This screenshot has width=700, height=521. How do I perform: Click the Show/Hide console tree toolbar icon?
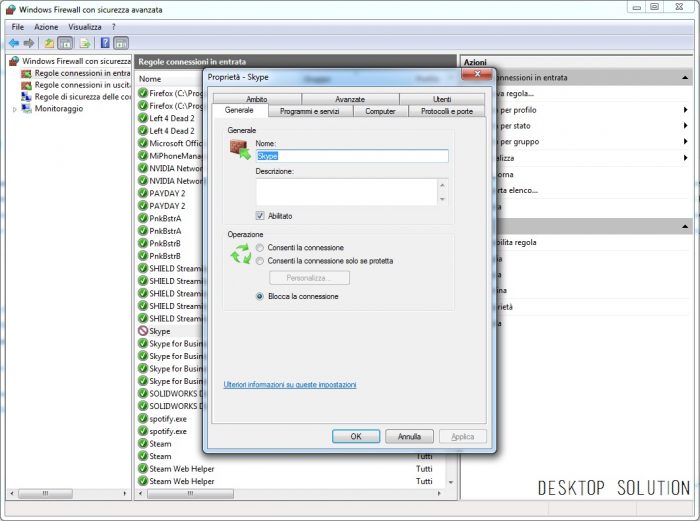click(x=65, y=43)
